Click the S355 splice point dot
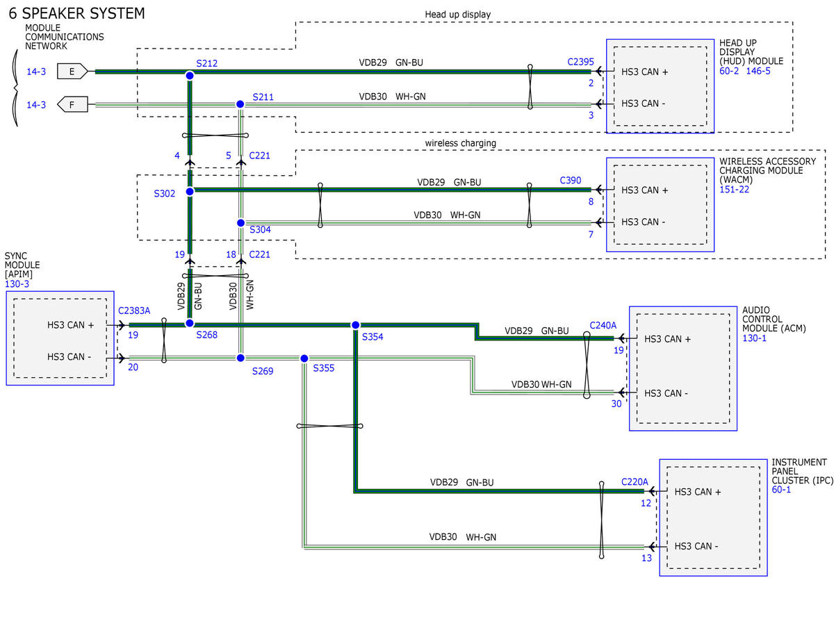Image resolution: width=834 pixels, height=644 pixels. 304,358
